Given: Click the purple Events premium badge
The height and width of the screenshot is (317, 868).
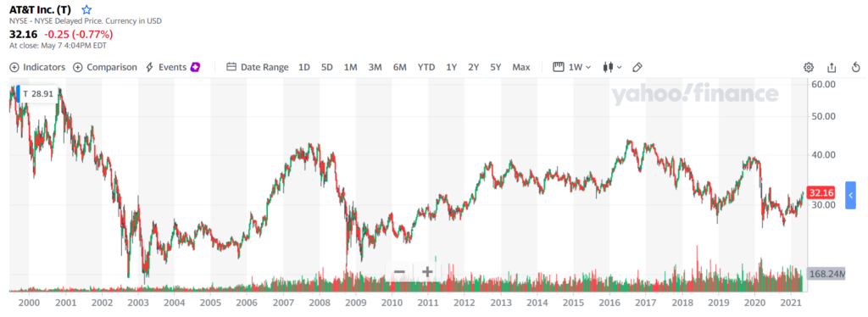Looking at the screenshot, I should [x=195, y=67].
